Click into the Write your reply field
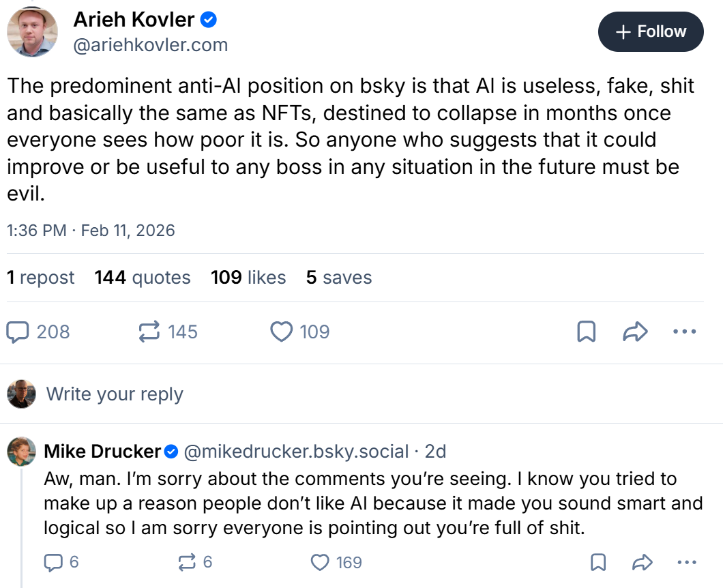This screenshot has width=723, height=588. pyautogui.click(x=115, y=394)
